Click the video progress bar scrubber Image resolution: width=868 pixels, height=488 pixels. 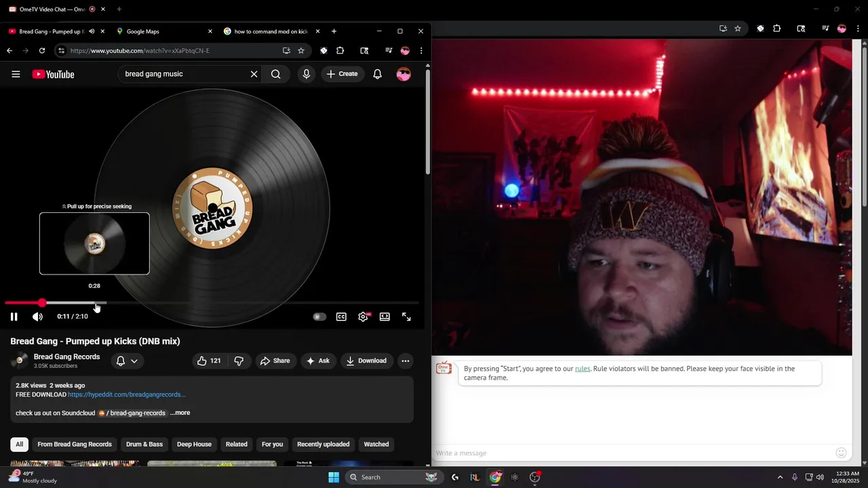click(42, 303)
